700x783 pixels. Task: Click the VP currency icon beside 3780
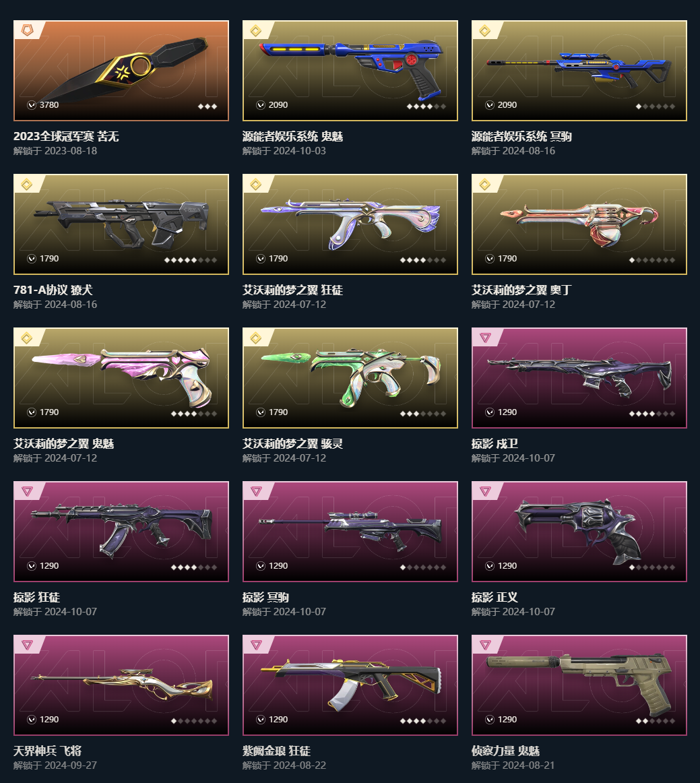click(32, 105)
